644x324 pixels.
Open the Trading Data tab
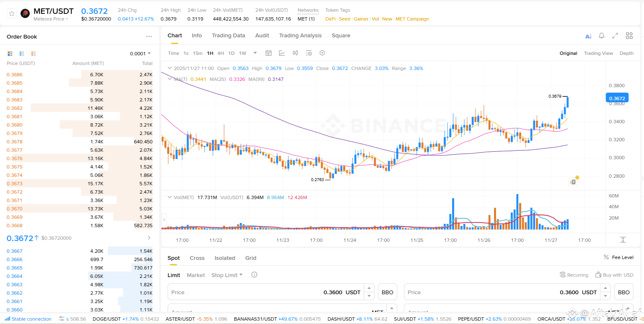pyautogui.click(x=228, y=36)
